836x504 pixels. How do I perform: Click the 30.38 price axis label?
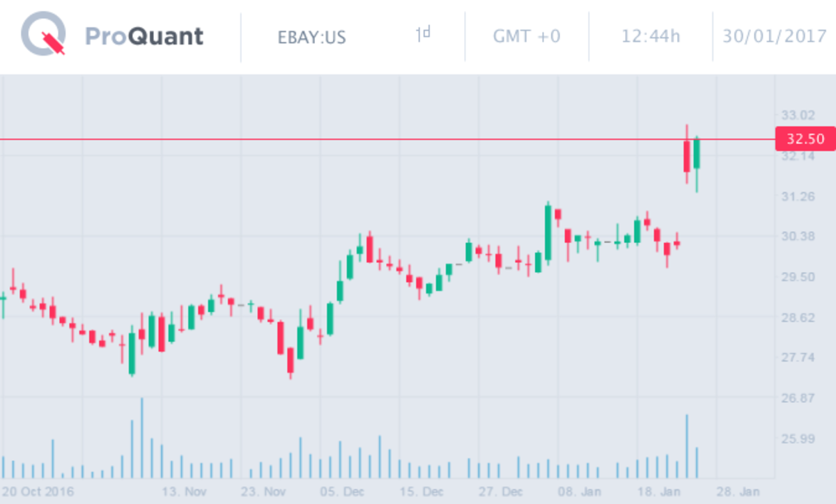coord(797,237)
